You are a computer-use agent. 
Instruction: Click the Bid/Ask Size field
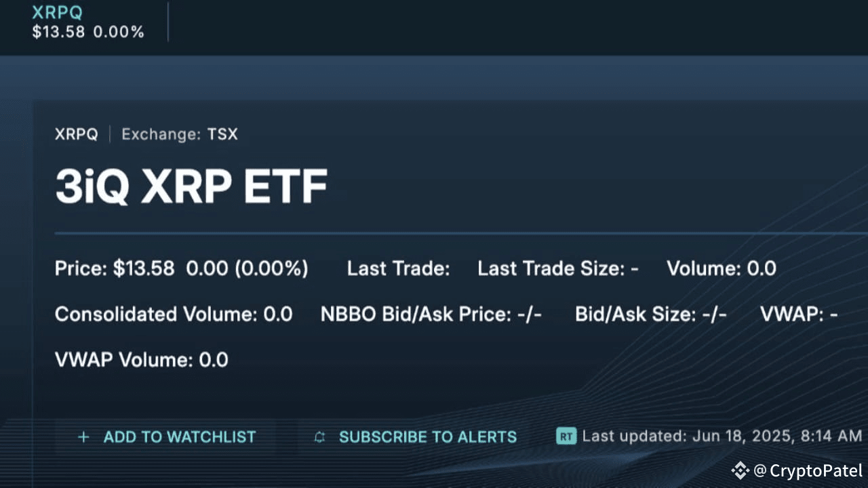[650, 314]
